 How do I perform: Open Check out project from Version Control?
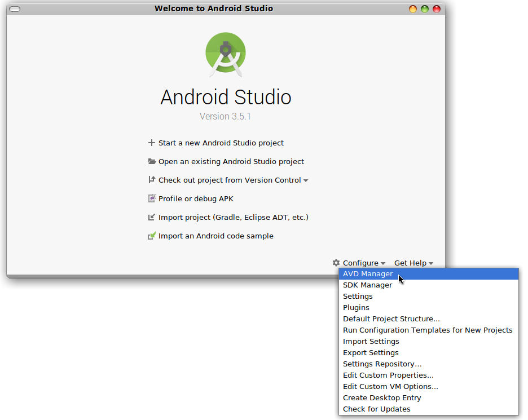point(230,180)
